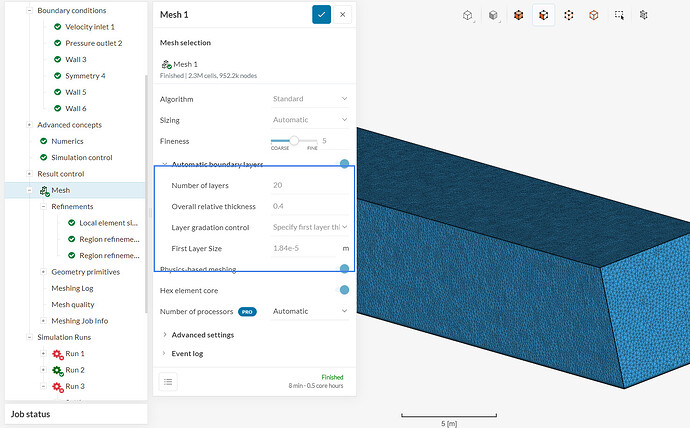The height and width of the screenshot is (428, 690).
Task: Select the dotted cube points display tool
Action: pyautogui.click(x=569, y=15)
